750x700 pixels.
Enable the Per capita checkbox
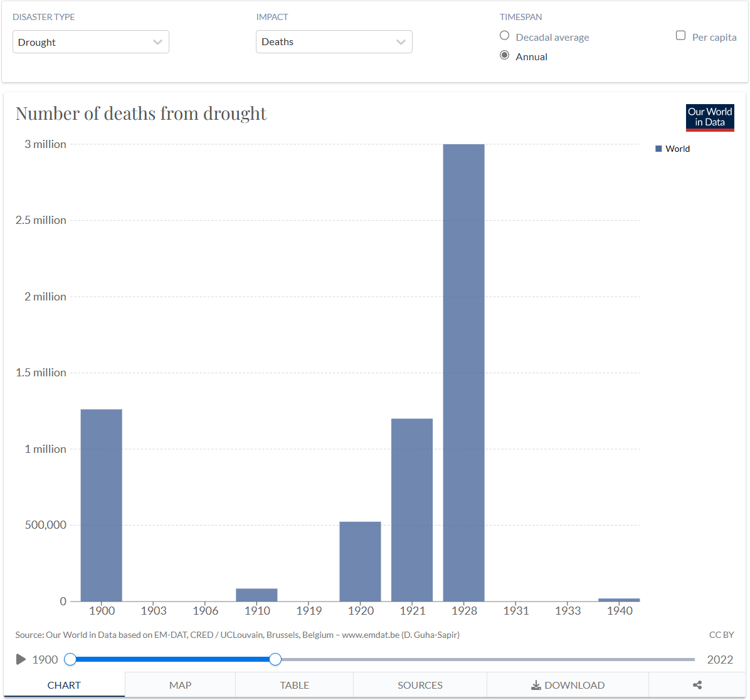click(680, 36)
